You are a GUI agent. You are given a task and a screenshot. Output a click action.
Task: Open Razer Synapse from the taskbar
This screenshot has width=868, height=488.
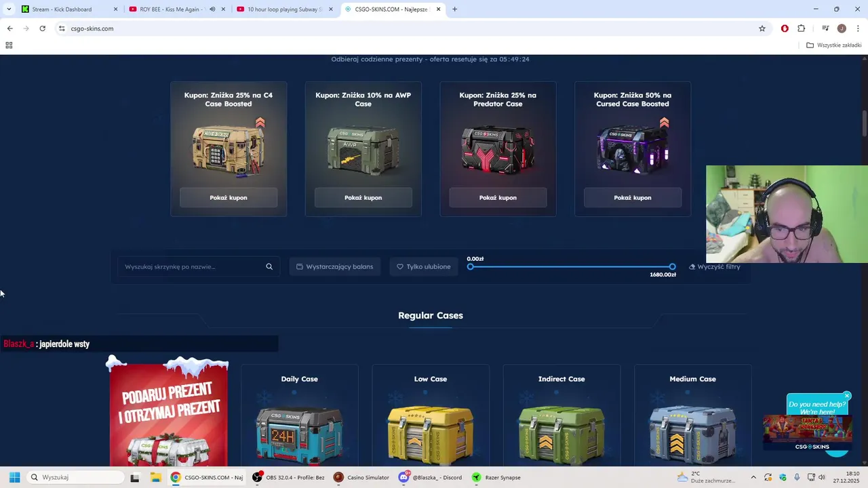pyautogui.click(x=496, y=477)
